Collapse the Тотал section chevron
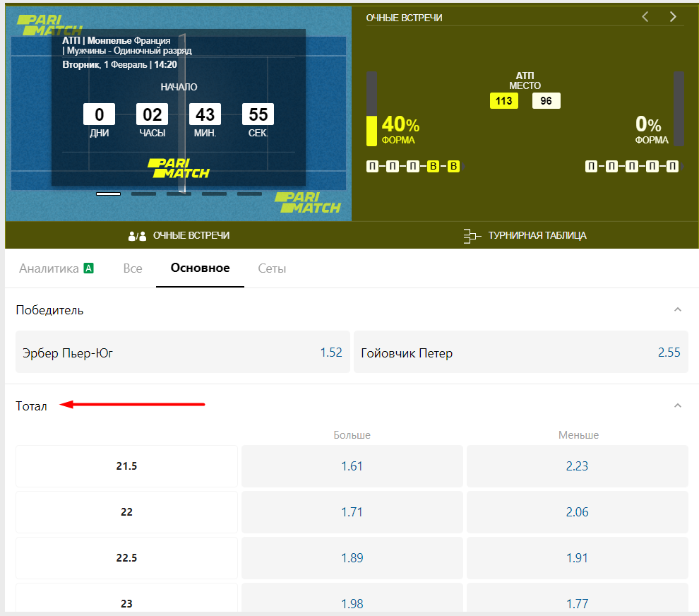 [x=678, y=405]
